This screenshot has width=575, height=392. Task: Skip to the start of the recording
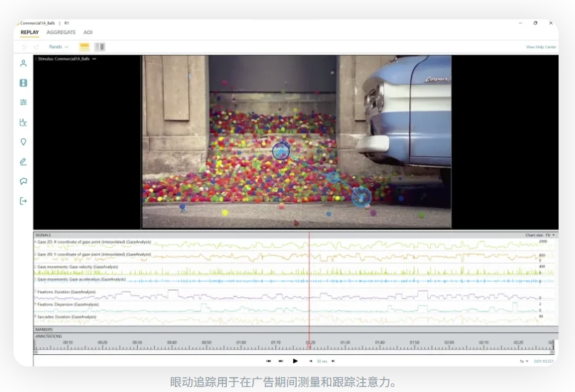[269, 361]
